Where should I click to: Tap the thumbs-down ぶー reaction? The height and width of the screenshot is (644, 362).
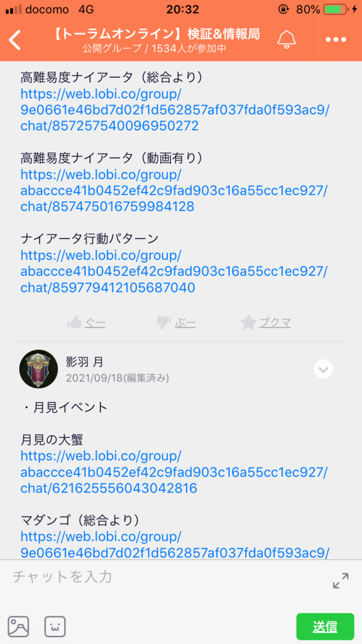[x=176, y=323]
